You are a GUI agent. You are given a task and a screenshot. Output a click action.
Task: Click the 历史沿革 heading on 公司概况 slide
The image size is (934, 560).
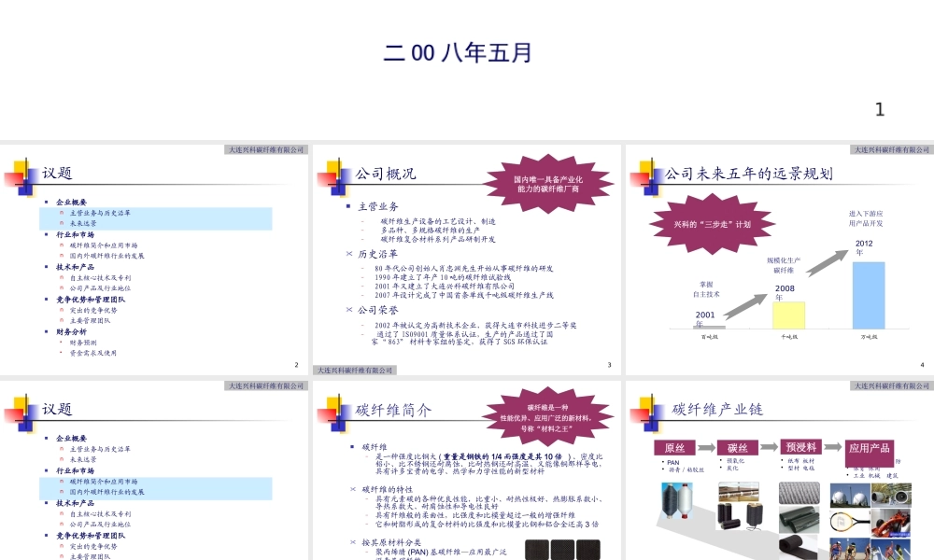(378, 254)
